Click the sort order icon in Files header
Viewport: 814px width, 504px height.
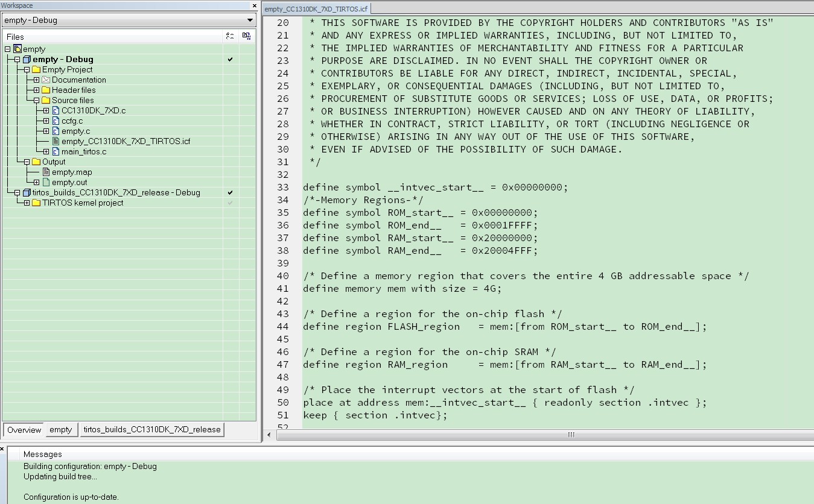click(x=229, y=36)
